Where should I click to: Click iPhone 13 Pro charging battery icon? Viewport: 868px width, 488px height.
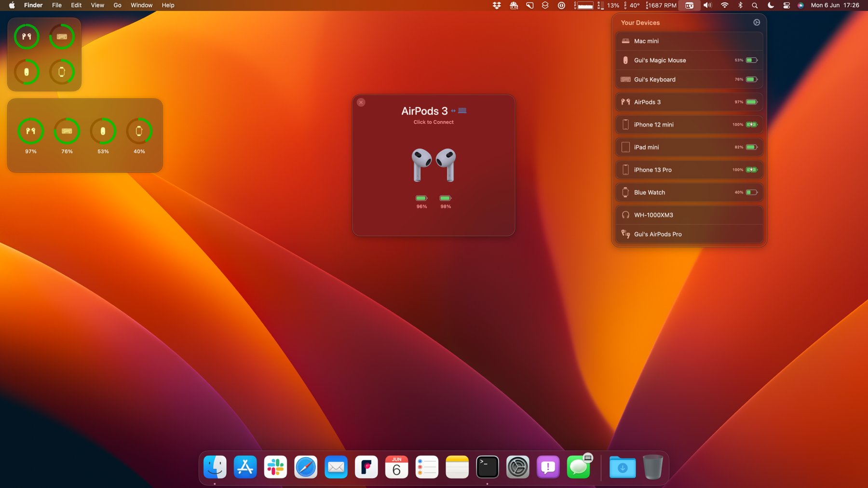tap(752, 170)
